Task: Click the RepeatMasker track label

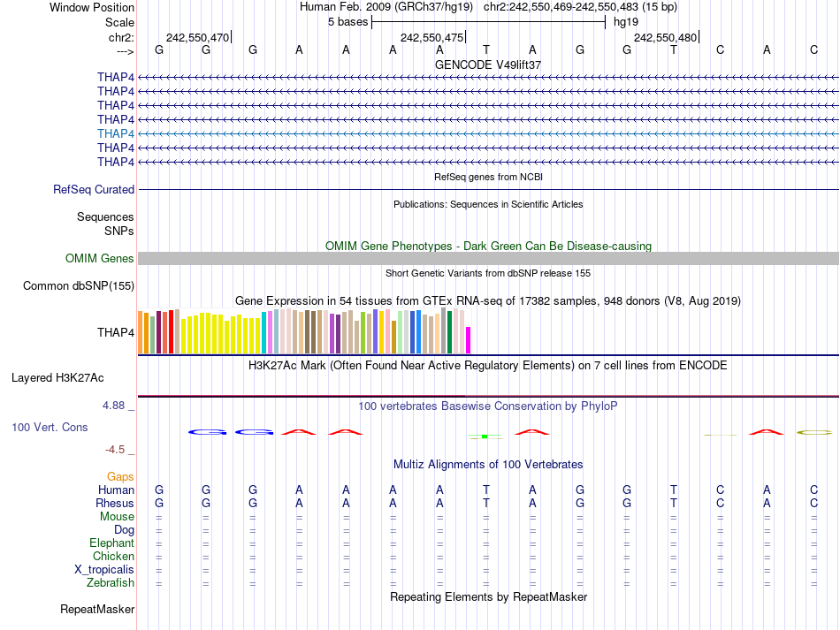Action: pos(97,609)
